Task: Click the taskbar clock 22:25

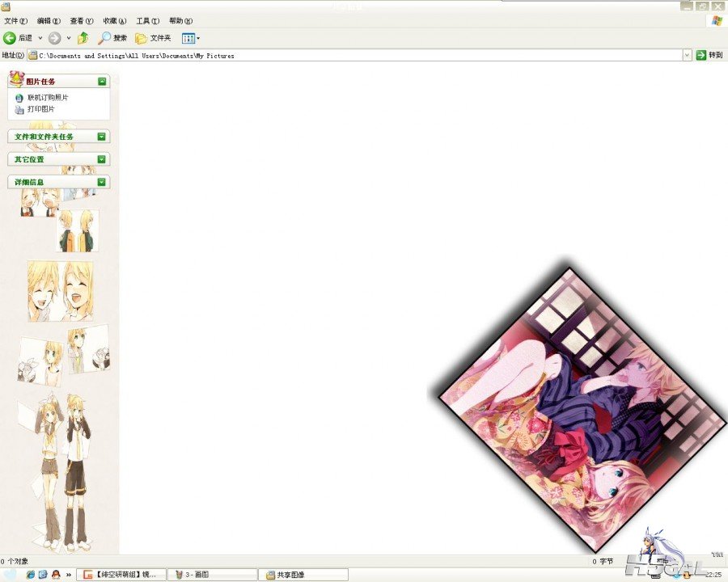Action: click(713, 575)
